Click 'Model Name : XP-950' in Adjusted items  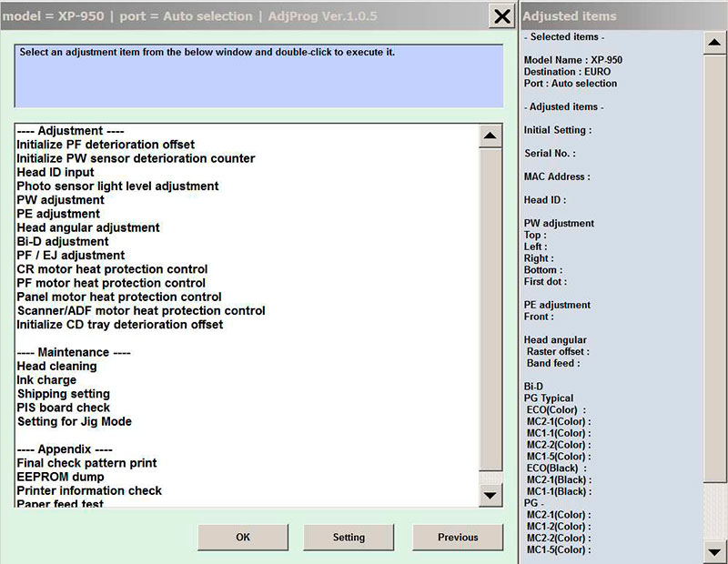pyautogui.click(x=573, y=60)
